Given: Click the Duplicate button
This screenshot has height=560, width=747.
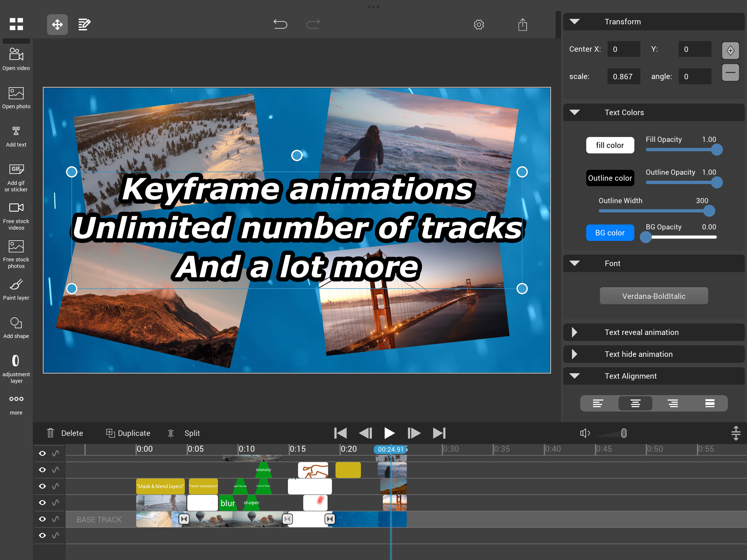Looking at the screenshot, I should [128, 433].
